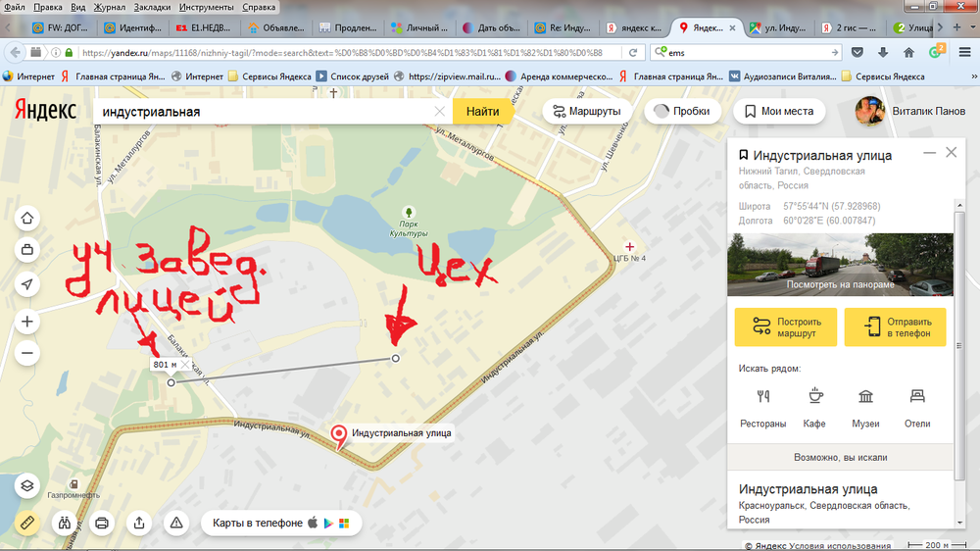Open the street panorama thumbnail

(x=840, y=265)
